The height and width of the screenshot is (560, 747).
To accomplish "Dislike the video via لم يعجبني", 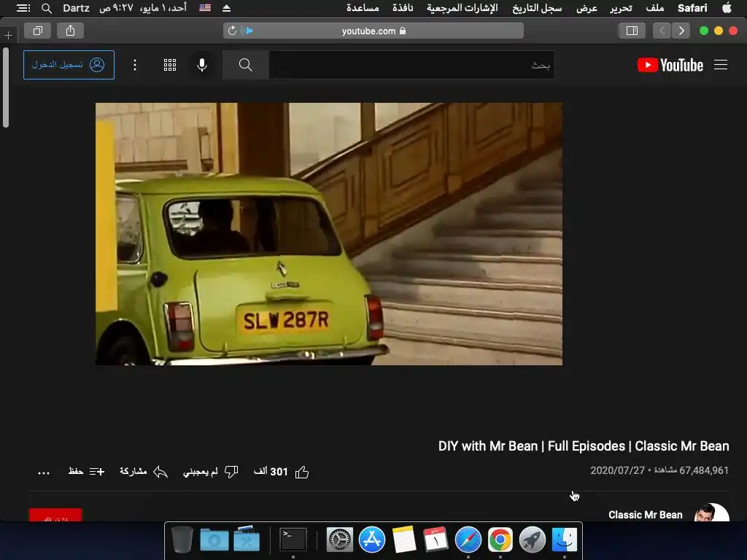I will [210, 472].
